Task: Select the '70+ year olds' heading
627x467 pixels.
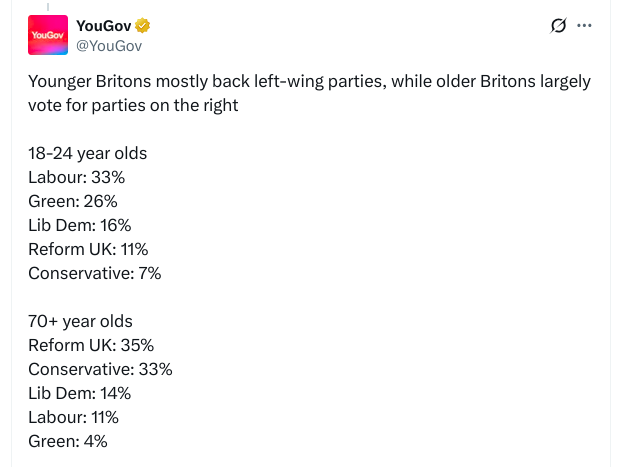Action: pyautogui.click(x=80, y=321)
